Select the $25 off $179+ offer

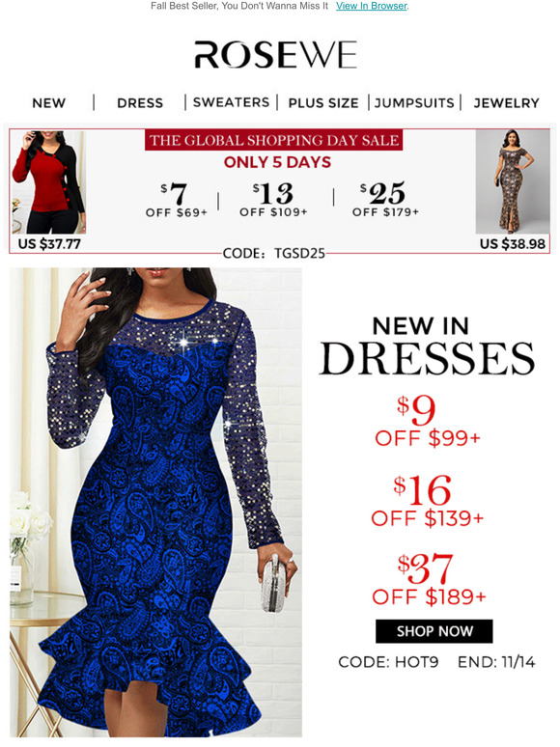[385, 199]
